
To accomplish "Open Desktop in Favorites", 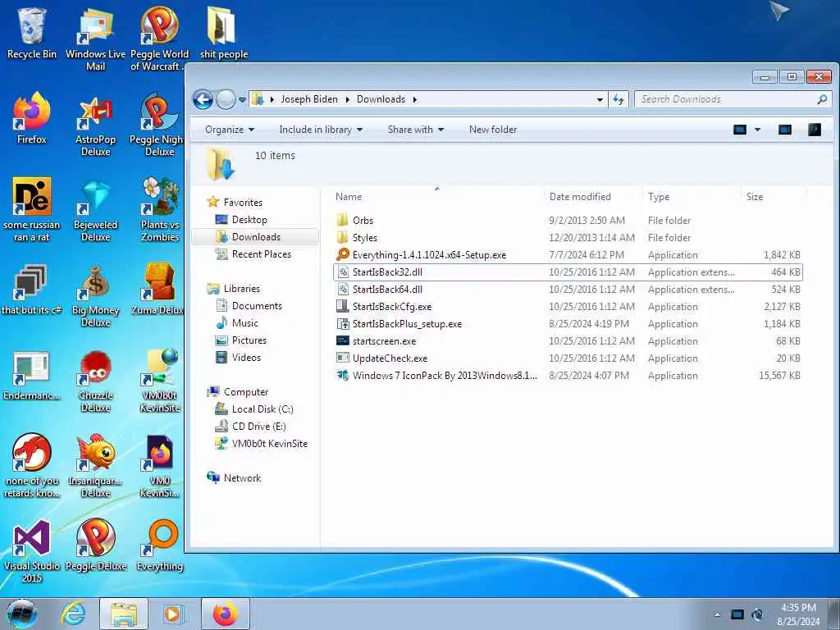I will [x=249, y=220].
